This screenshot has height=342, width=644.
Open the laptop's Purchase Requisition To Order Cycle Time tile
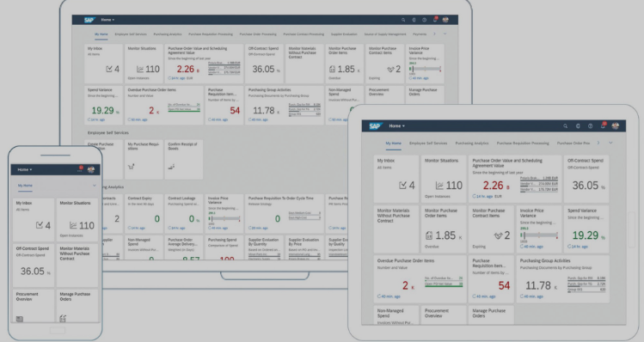pyautogui.click(x=285, y=213)
